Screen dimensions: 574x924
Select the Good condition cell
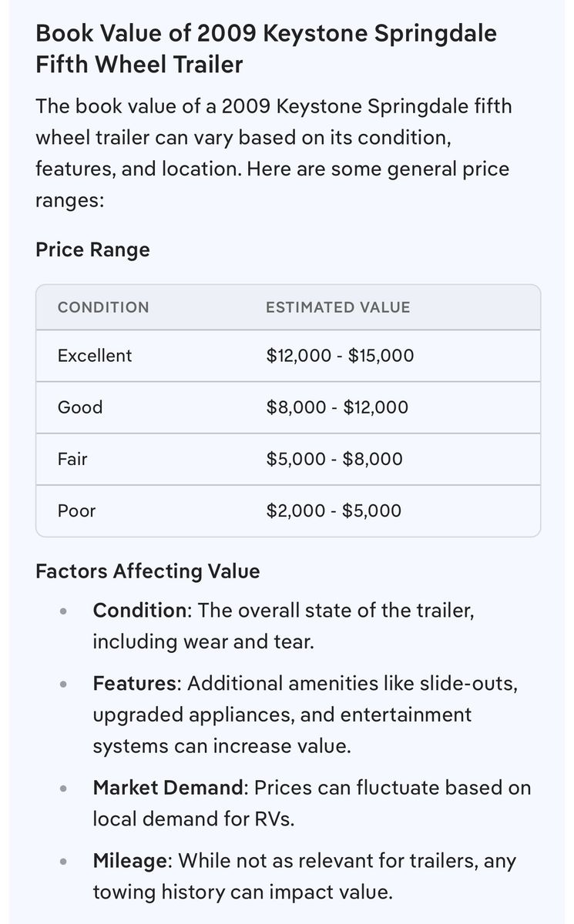point(80,407)
